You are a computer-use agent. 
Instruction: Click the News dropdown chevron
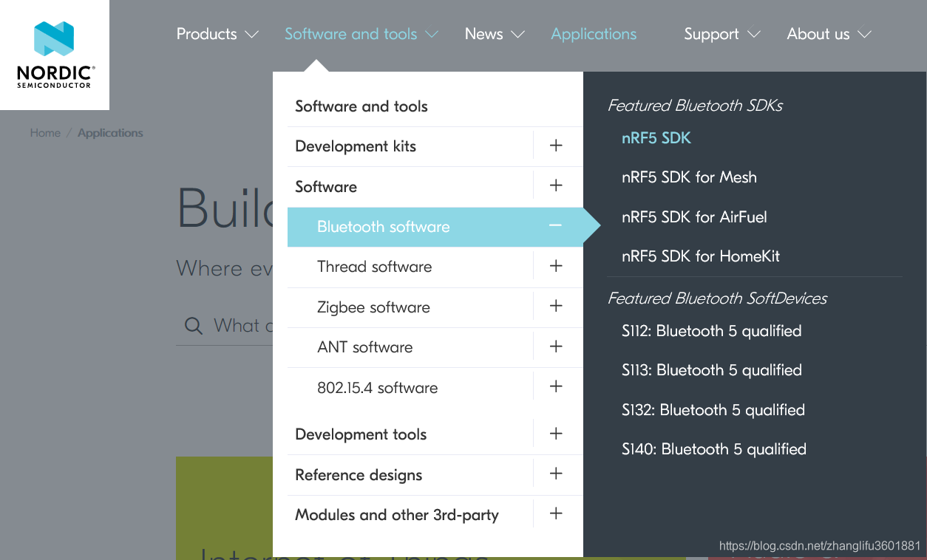tap(518, 35)
